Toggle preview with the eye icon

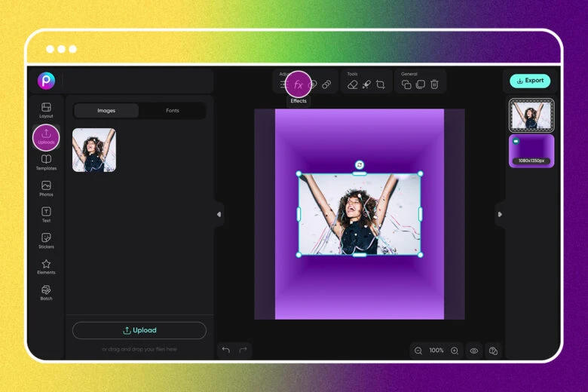point(474,351)
